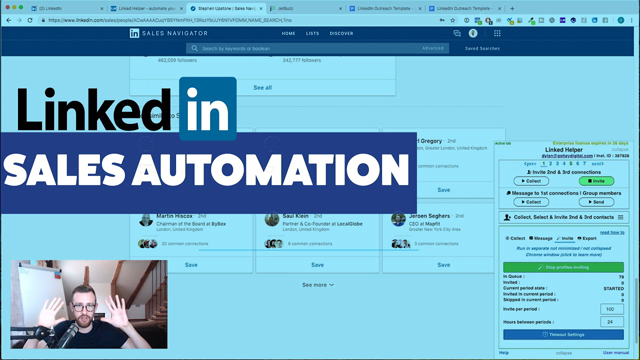Bookmark the page with the star icon
The image size is (640, 360).
(x=453, y=20)
